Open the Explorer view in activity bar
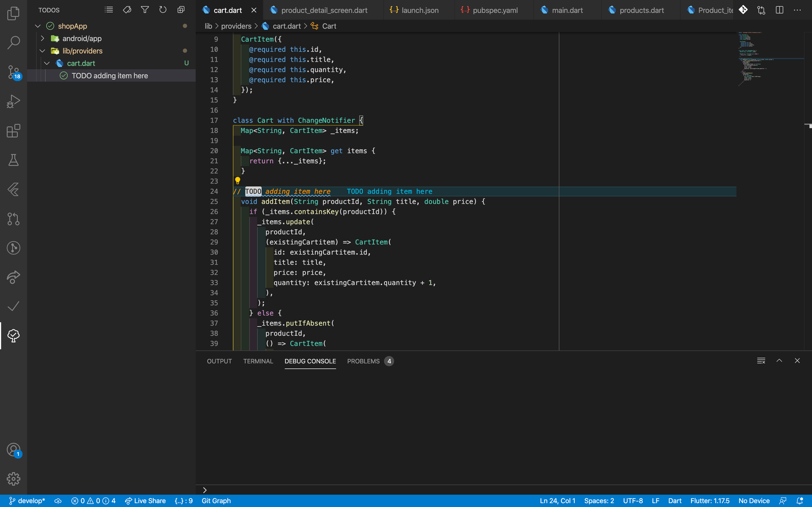Viewport: 812px width, 507px height. tap(13, 13)
